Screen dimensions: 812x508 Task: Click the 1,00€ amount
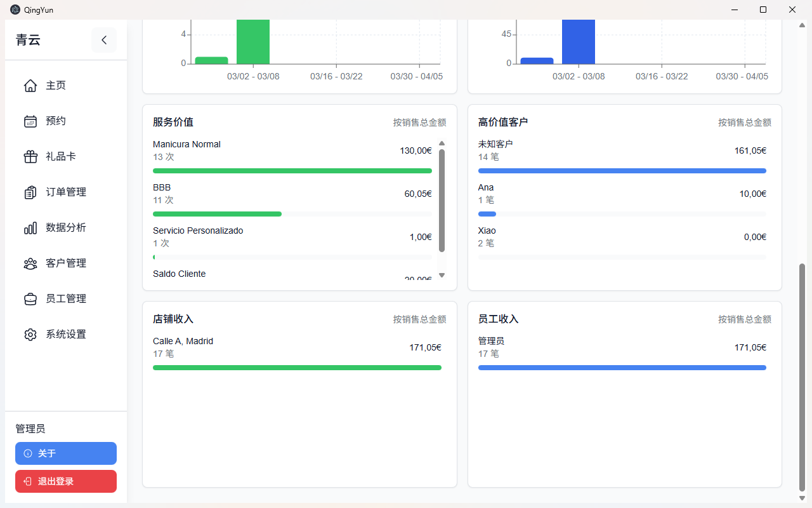(x=421, y=237)
